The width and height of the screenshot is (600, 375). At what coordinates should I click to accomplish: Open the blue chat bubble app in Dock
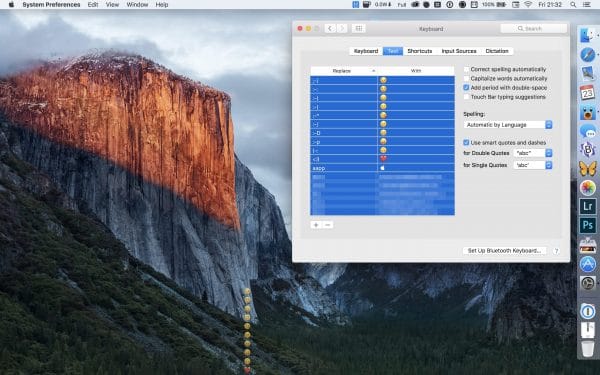587,131
